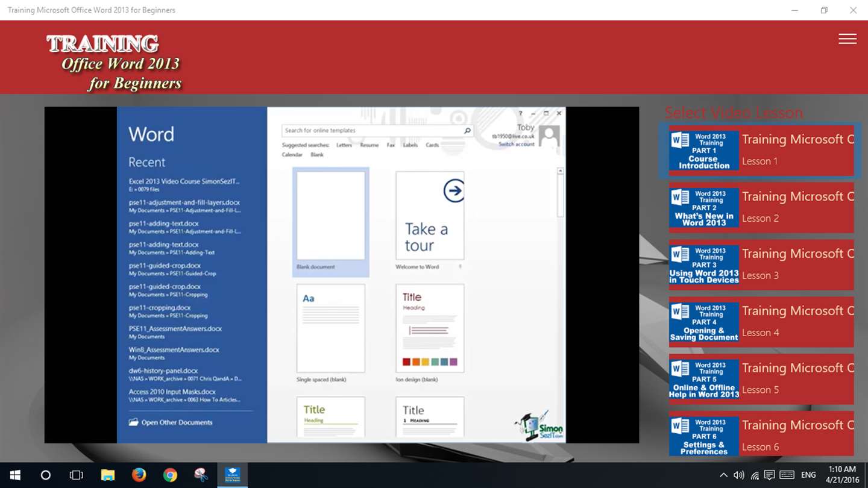The height and width of the screenshot is (488, 868).
Task: Show hidden tray icons chevron
Action: [723, 475]
